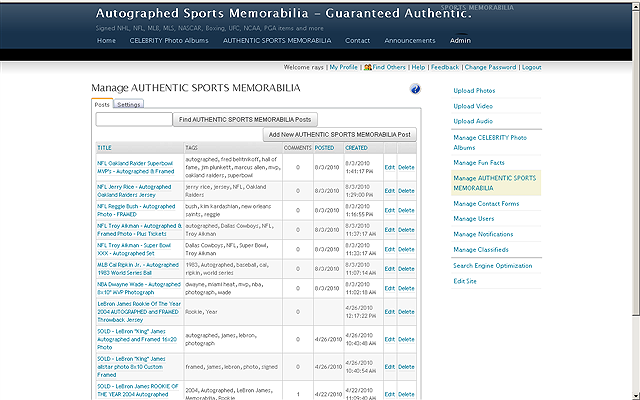Sort the table by CREATED column
This screenshot has height=400, width=640.
356,147
